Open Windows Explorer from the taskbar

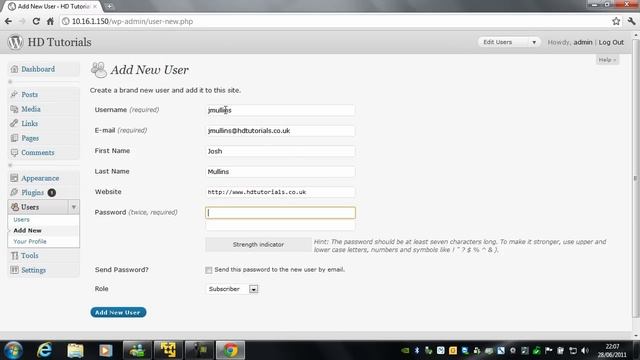click(75, 350)
